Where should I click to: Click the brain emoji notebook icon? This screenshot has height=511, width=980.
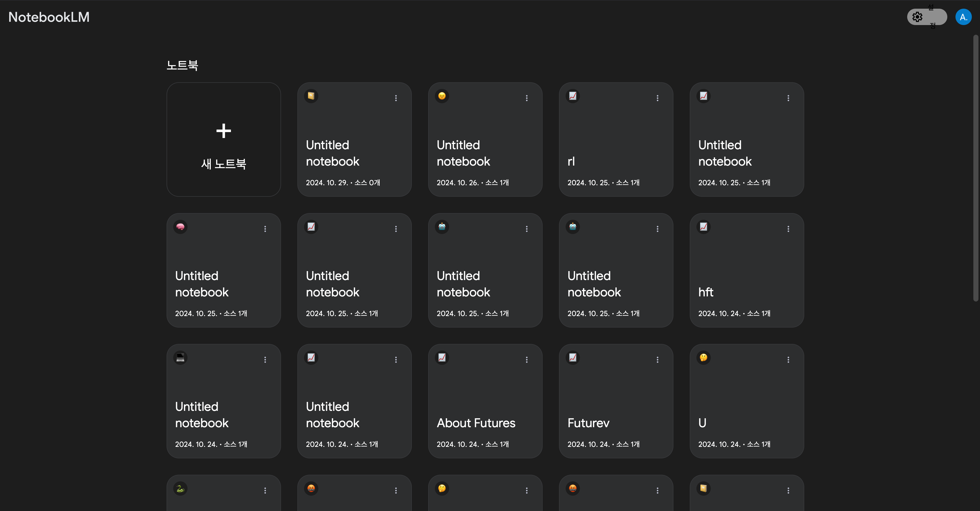point(180,227)
